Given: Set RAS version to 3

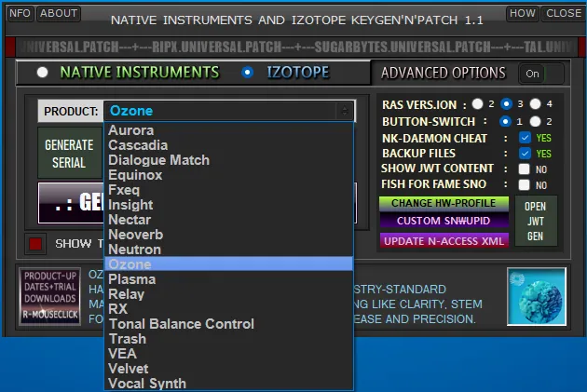Looking at the screenshot, I should pyautogui.click(x=506, y=104).
